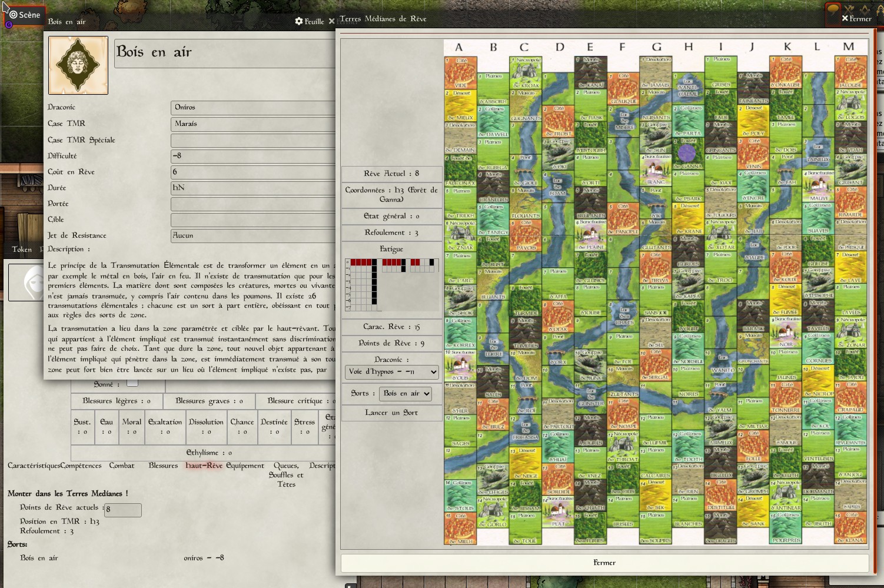Click the Lancer un Sort button

coord(391,413)
